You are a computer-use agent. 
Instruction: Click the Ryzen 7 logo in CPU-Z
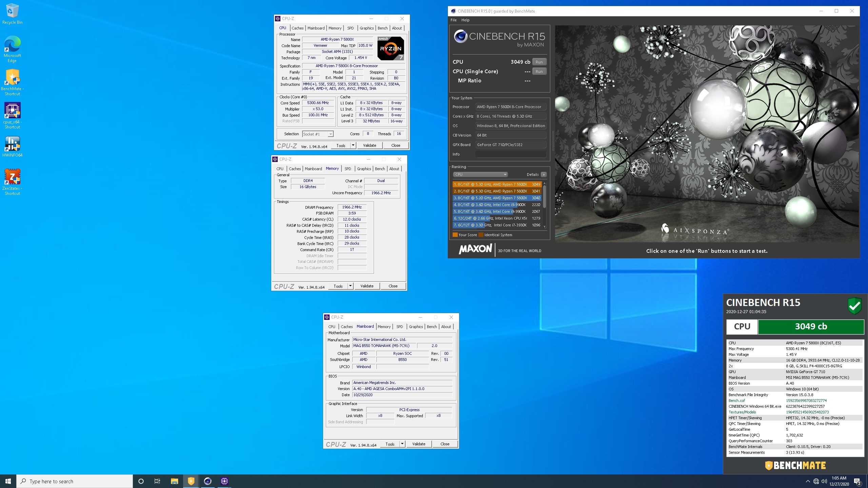391,48
